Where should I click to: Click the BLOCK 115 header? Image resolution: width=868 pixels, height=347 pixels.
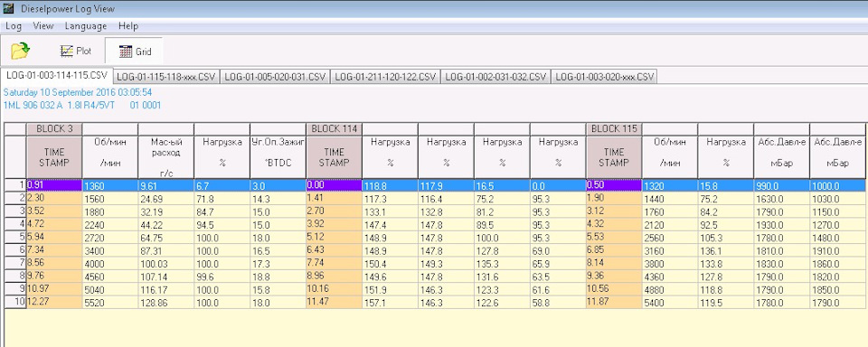[613, 129]
